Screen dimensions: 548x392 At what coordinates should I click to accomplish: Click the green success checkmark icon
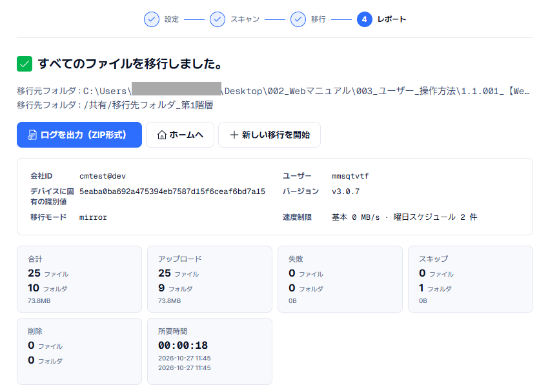25,64
